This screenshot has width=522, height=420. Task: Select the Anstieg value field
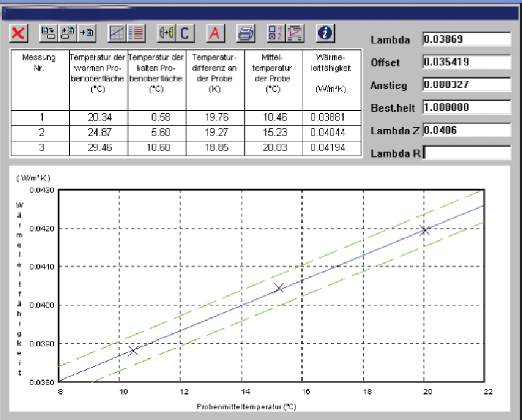point(466,84)
